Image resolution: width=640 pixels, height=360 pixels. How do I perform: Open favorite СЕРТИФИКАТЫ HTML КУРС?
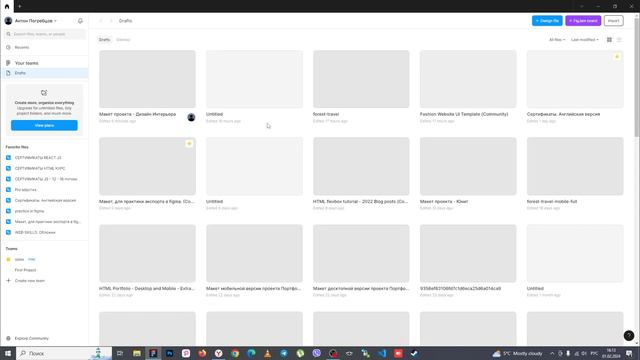coord(40,168)
